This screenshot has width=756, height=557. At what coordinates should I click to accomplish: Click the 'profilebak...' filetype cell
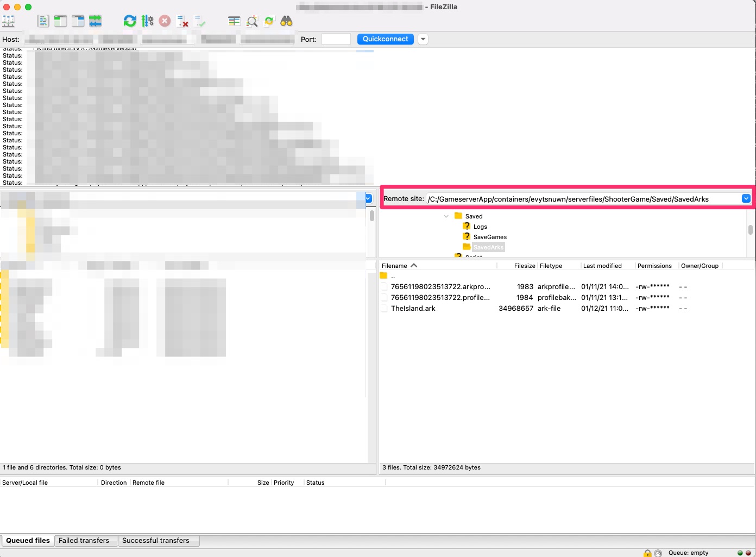(x=557, y=297)
